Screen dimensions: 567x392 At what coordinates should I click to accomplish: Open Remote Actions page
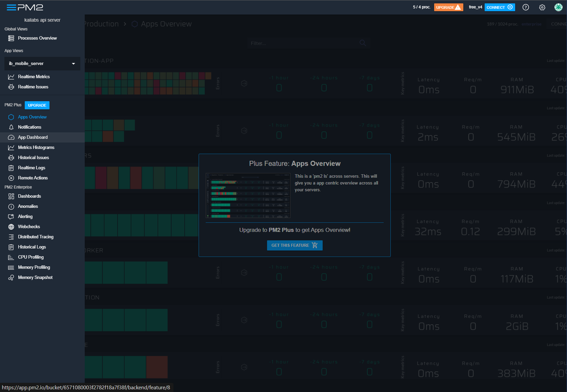42,178
